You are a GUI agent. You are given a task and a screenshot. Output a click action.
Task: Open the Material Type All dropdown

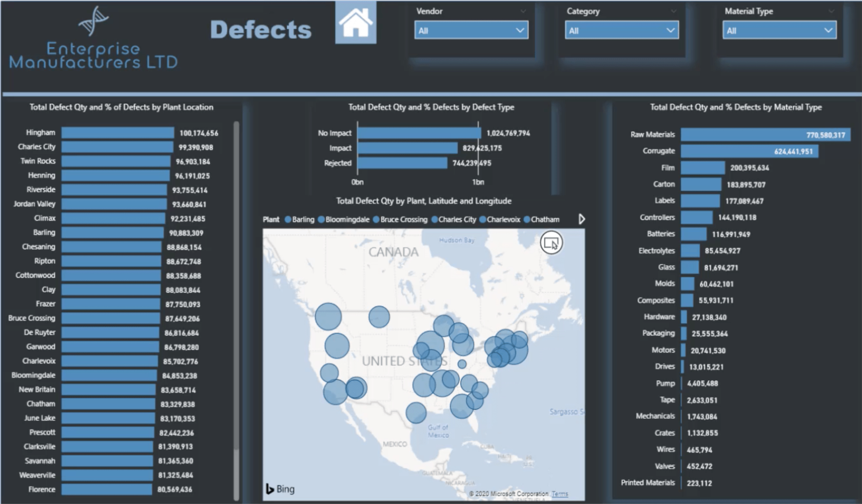coord(780,30)
